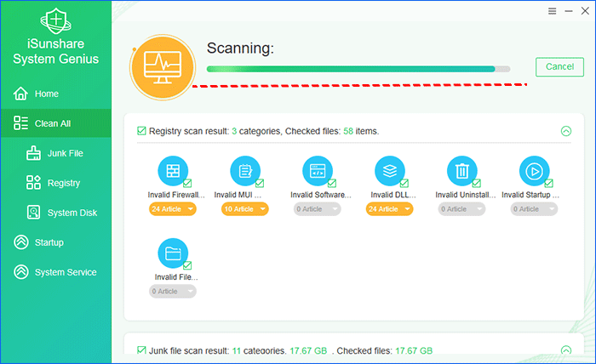Uncheck the Invalid Startup checkbox
Viewport: 596px width, 364px height.
point(548,184)
